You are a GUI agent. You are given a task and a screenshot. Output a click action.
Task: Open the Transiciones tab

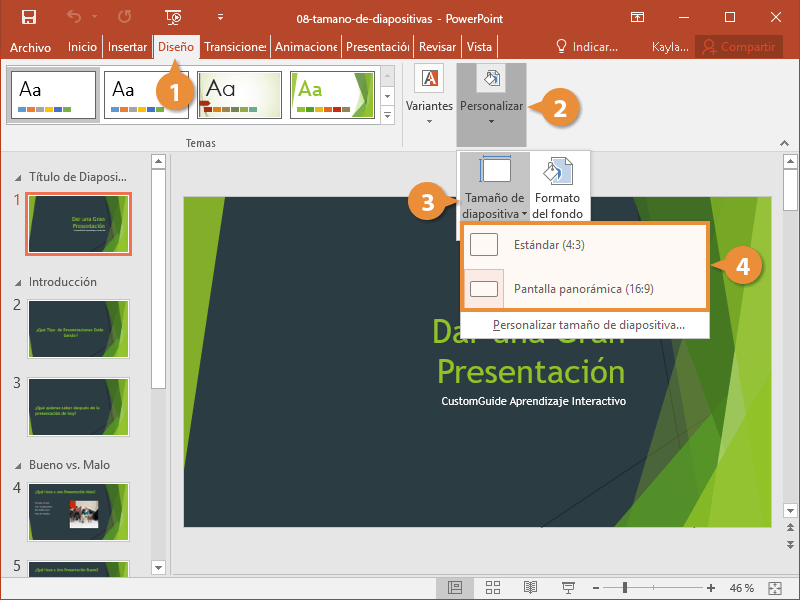click(x=235, y=47)
